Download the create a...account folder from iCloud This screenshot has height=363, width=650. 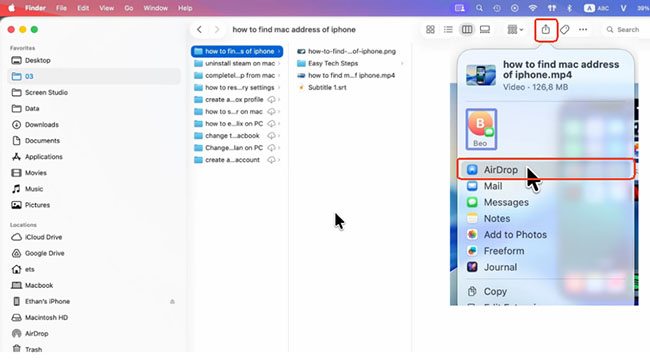pos(271,160)
